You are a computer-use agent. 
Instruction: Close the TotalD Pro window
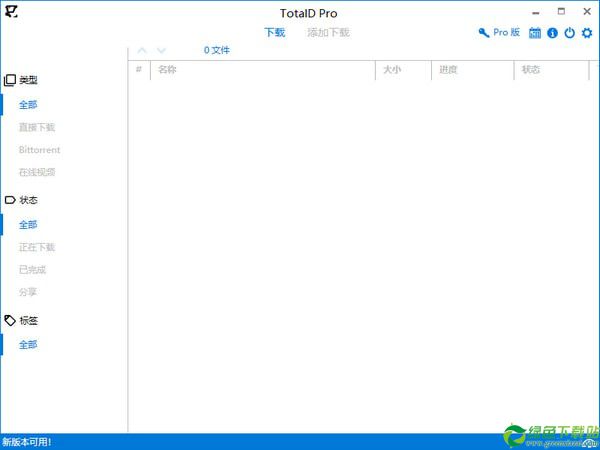(587, 11)
